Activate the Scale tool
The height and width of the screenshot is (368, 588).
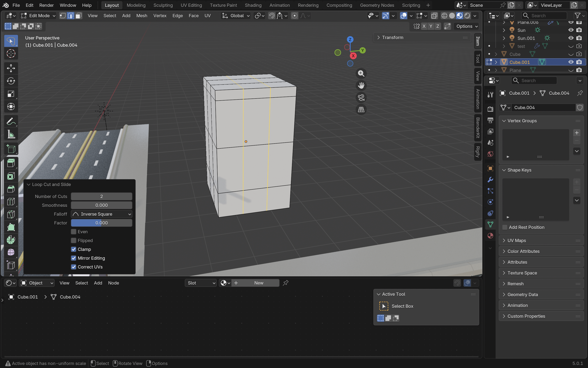pyautogui.click(x=11, y=94)
